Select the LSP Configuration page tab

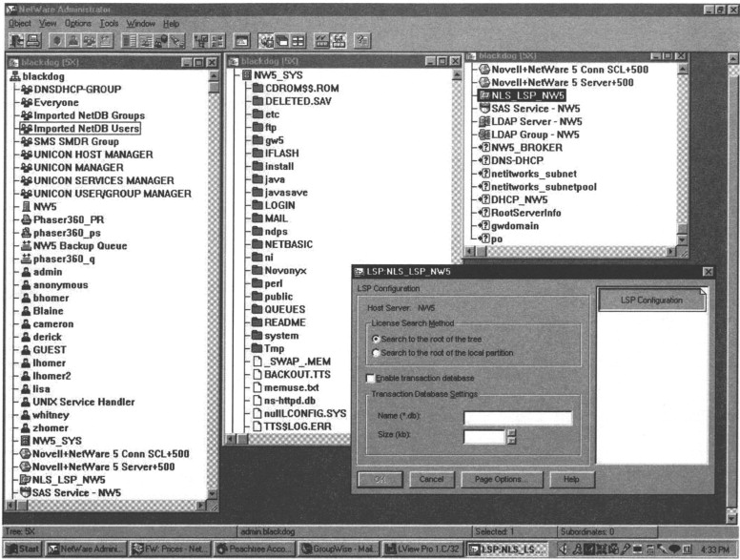[651, 300]
